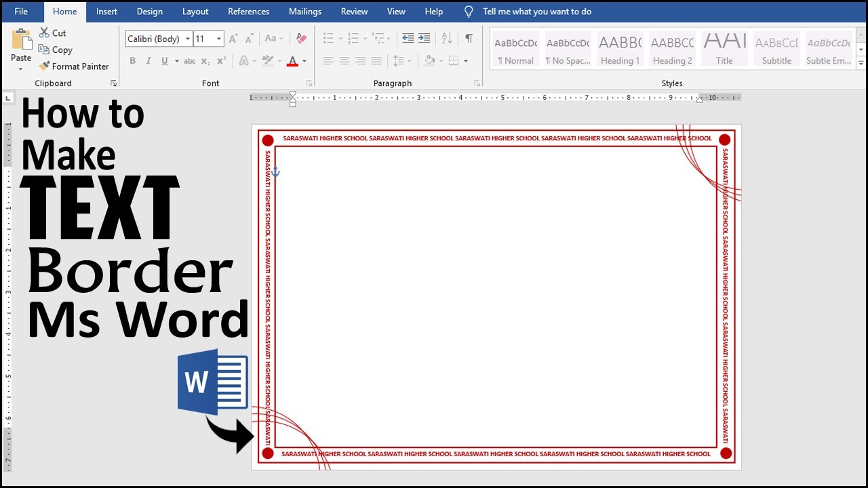The image size is (868, 488).
Task: Increase indent of the paragraph
Action: pyautogui.click(x=426, y=38)
